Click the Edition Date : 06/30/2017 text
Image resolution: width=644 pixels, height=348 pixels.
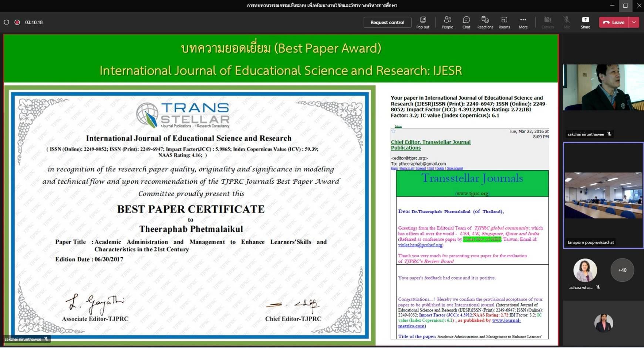(x=89, y=259)
